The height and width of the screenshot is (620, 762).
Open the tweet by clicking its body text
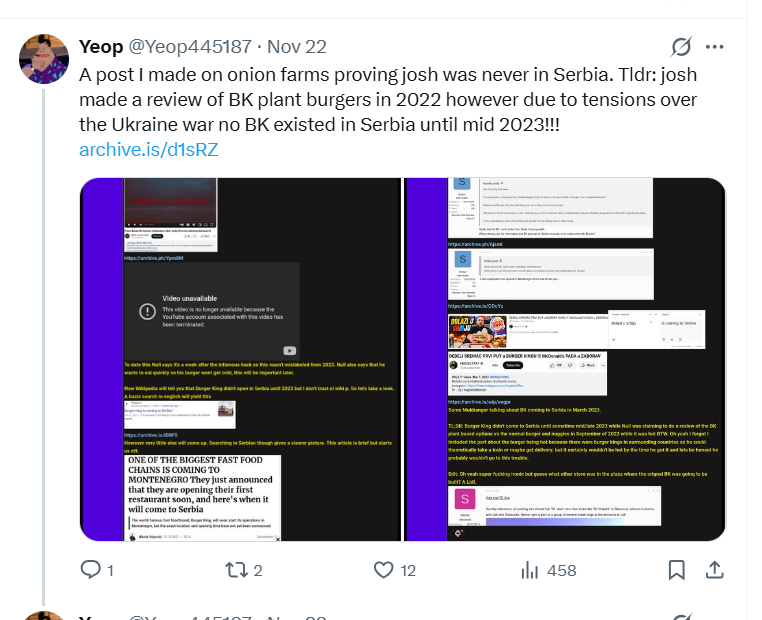tap(380, 100)
